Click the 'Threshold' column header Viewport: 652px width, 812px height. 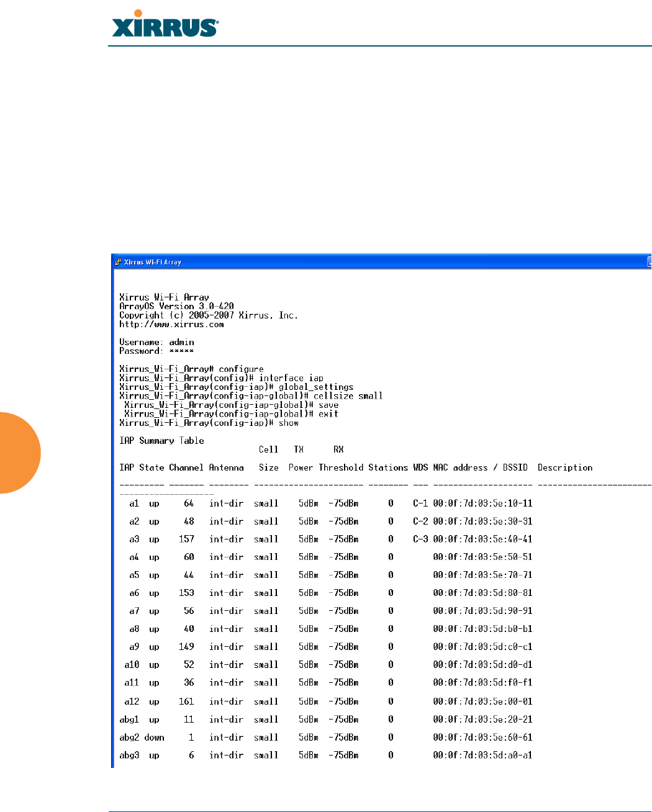pyautogui.click(x=341, y=468)
